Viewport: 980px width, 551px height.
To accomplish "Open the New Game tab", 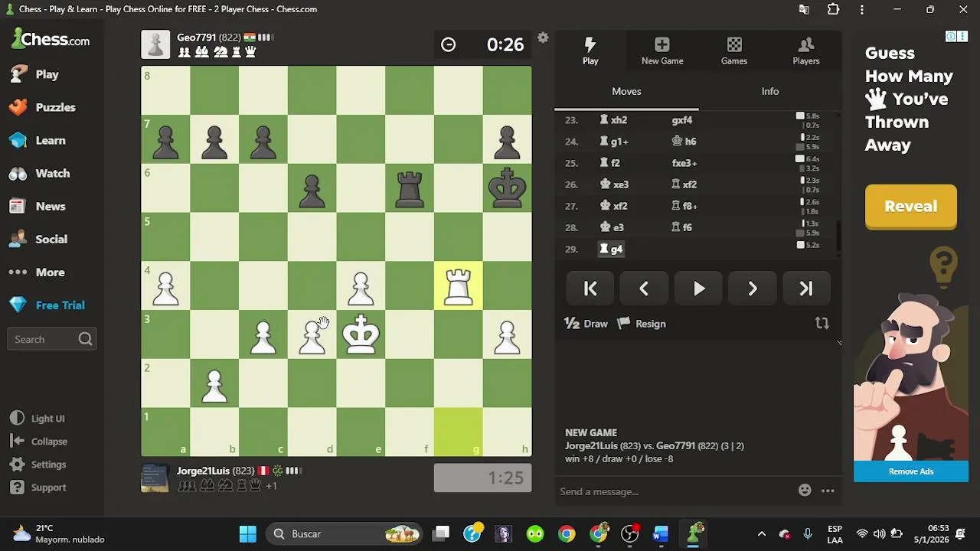I will tap(662, 51).
